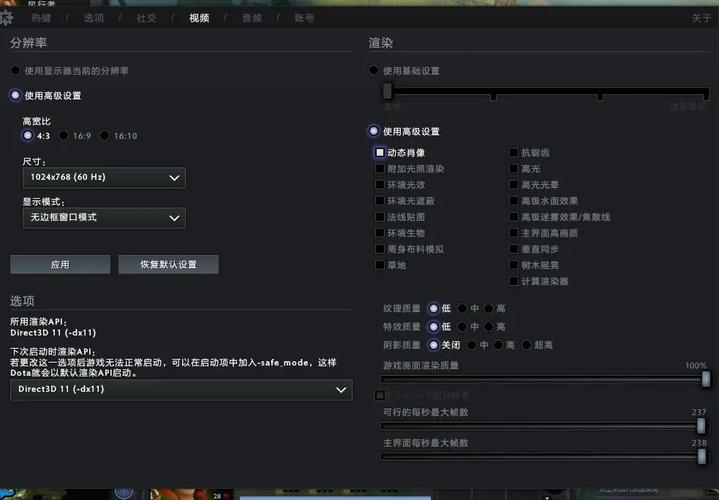Enable the 附加光照渲染 checkbox
The width and height of the screenshot is (719, 500).
tap(380, 168)
